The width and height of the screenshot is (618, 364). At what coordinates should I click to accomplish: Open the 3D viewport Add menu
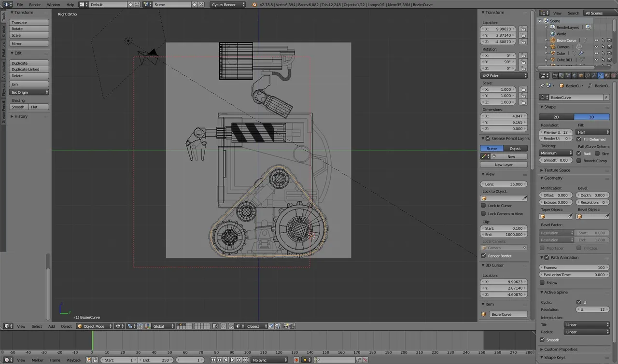point(51,326)
